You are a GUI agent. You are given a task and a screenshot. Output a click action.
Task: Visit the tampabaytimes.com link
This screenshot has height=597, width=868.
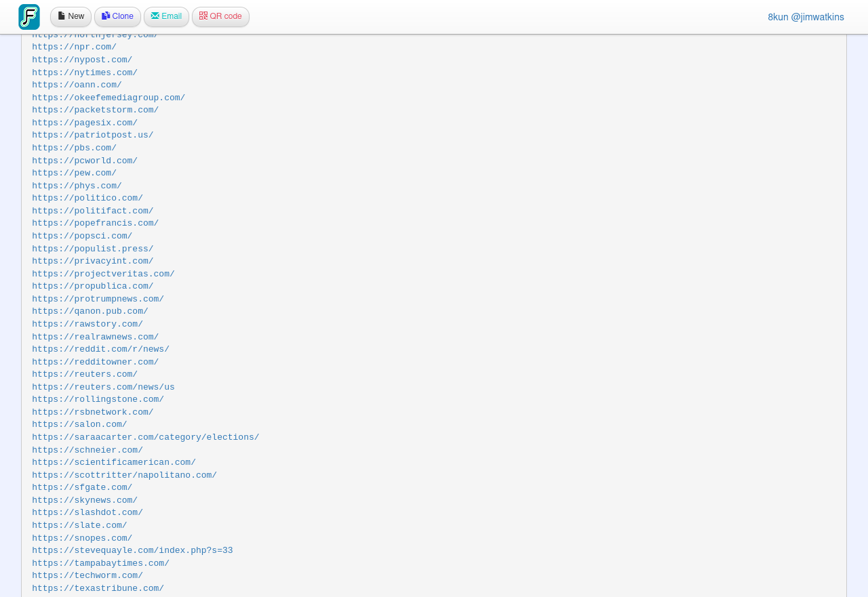coord(100,564)
